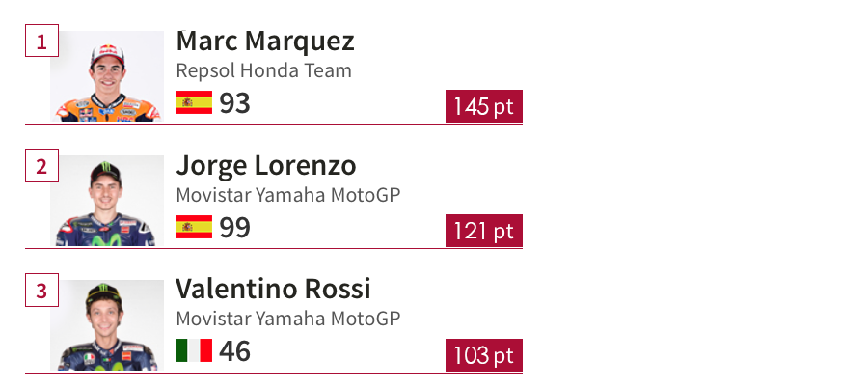
Task: Click Valentino Rossi's rider photo
Action: pos(107,325)
